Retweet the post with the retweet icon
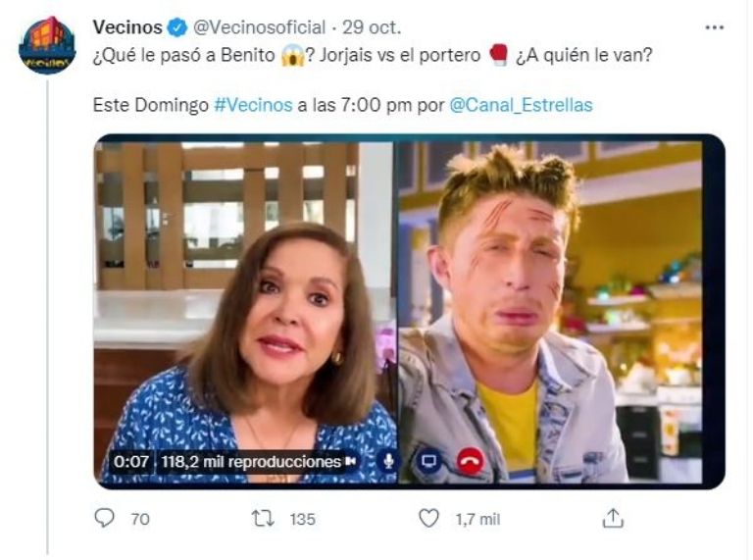Image resolution: width=753 pixels, height=560 pixels. pyautogui.click(x=263, y=519)
